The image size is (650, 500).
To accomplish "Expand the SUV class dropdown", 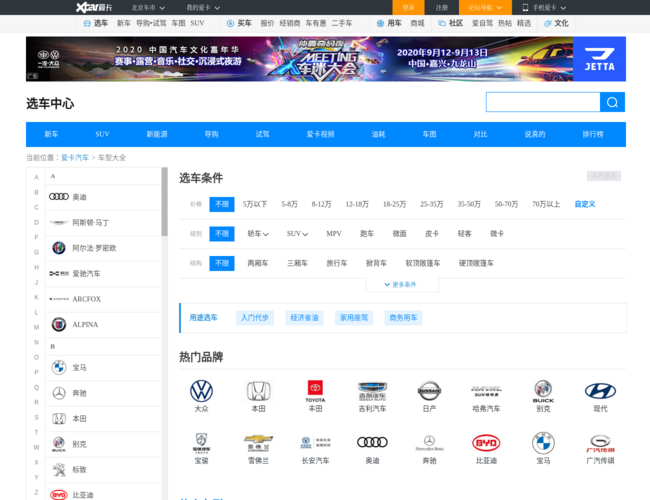I will click(297, 233).
